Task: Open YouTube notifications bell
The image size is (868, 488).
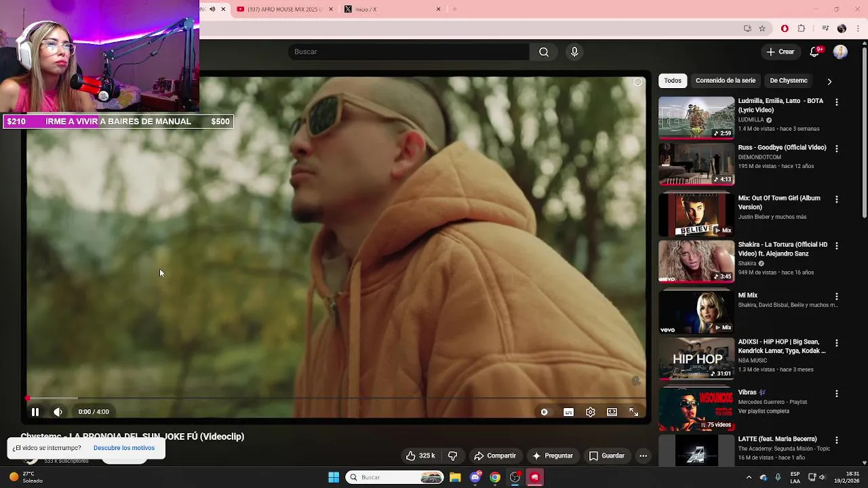Action: (815, 52)
